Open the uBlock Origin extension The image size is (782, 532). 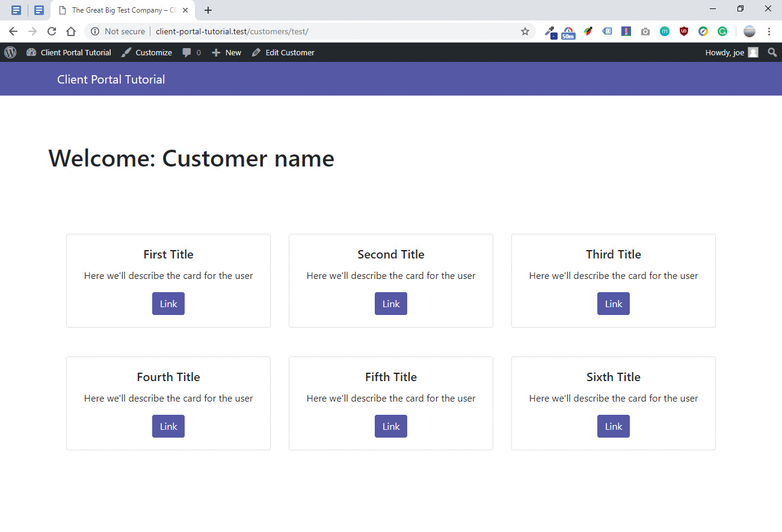(684, 31)
